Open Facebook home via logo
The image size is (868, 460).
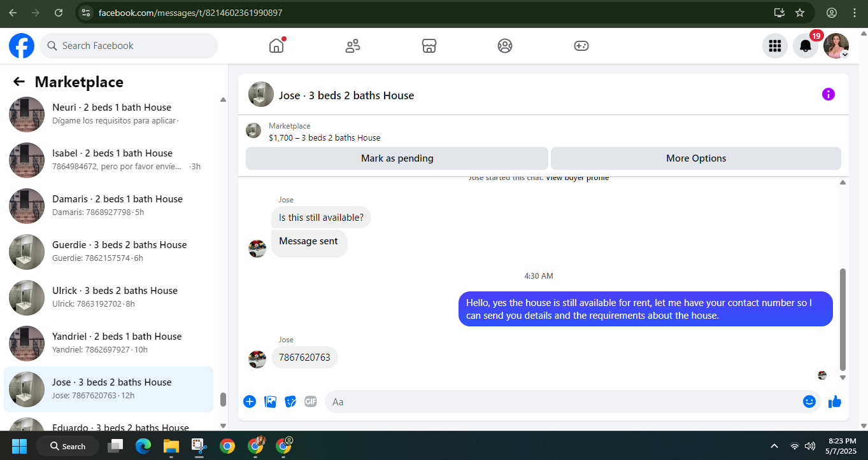coord(22,46)
